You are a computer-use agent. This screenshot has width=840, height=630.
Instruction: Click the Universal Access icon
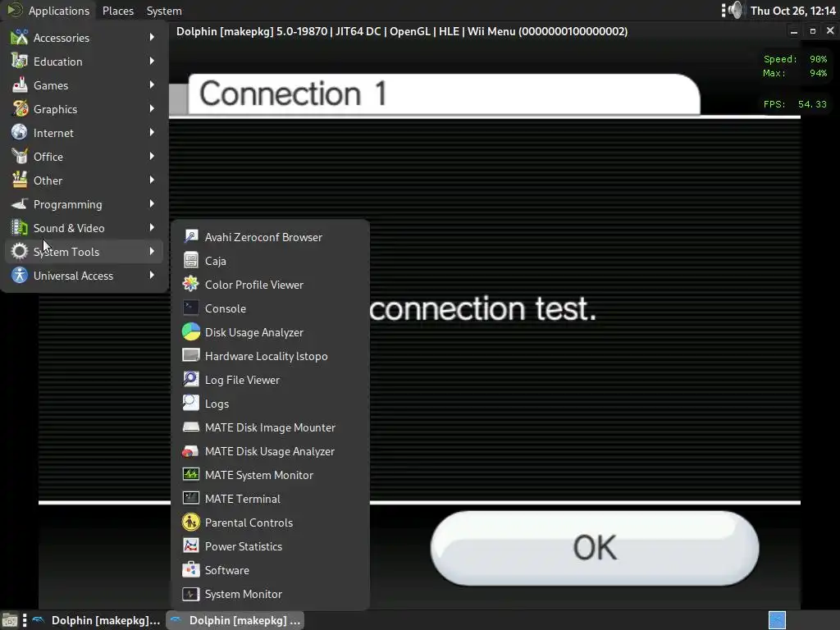(20, 276)
